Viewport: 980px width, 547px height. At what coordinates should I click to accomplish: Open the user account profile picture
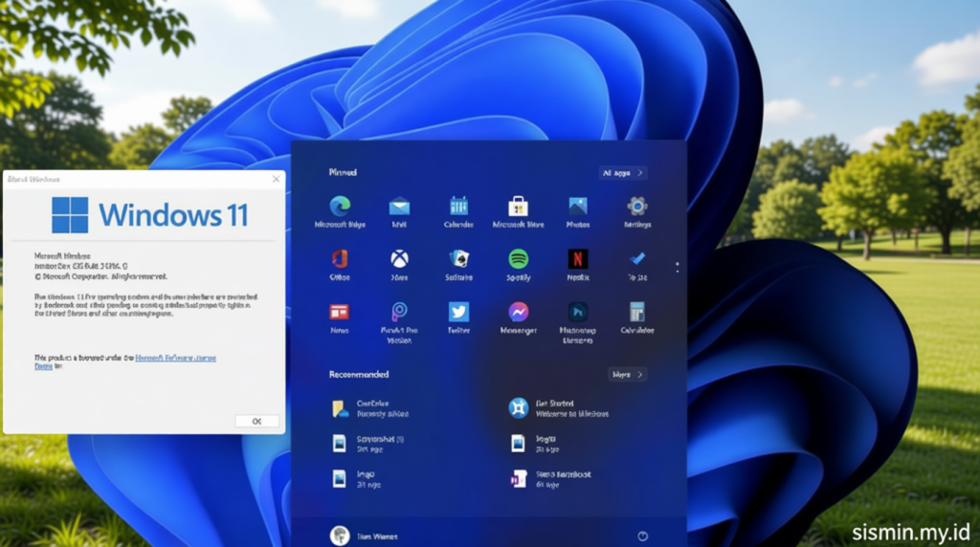click(340, 536)
